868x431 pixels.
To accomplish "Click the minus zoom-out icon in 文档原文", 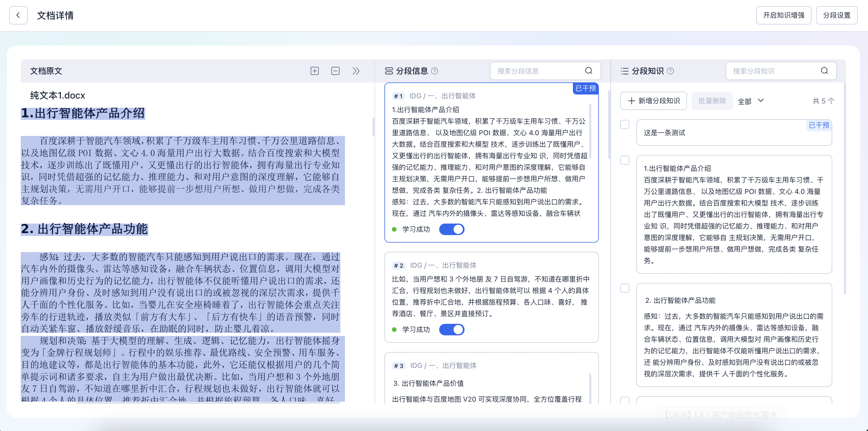I will point(335,71).
